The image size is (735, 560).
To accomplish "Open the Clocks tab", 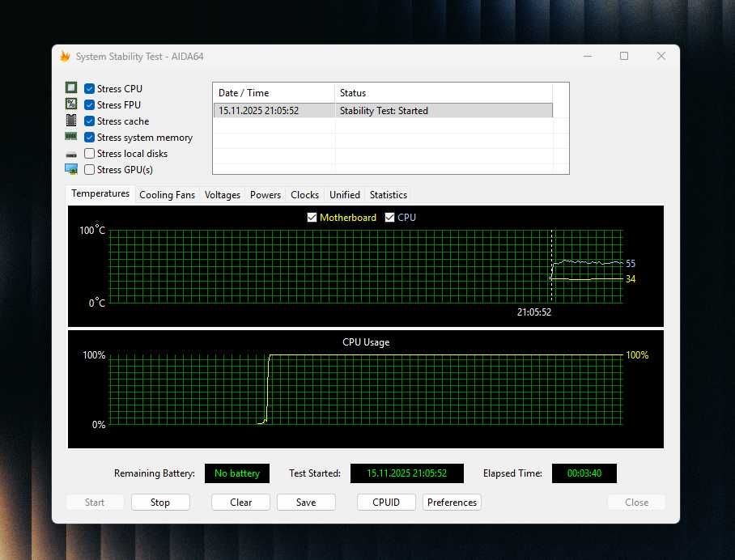I will pyautogui.click(x=304, y=195).
